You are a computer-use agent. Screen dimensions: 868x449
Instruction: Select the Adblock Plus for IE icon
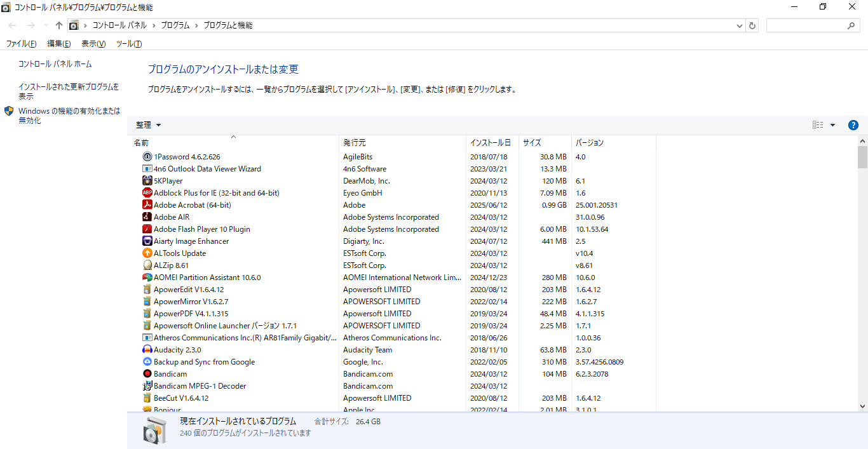coord(147,193)
